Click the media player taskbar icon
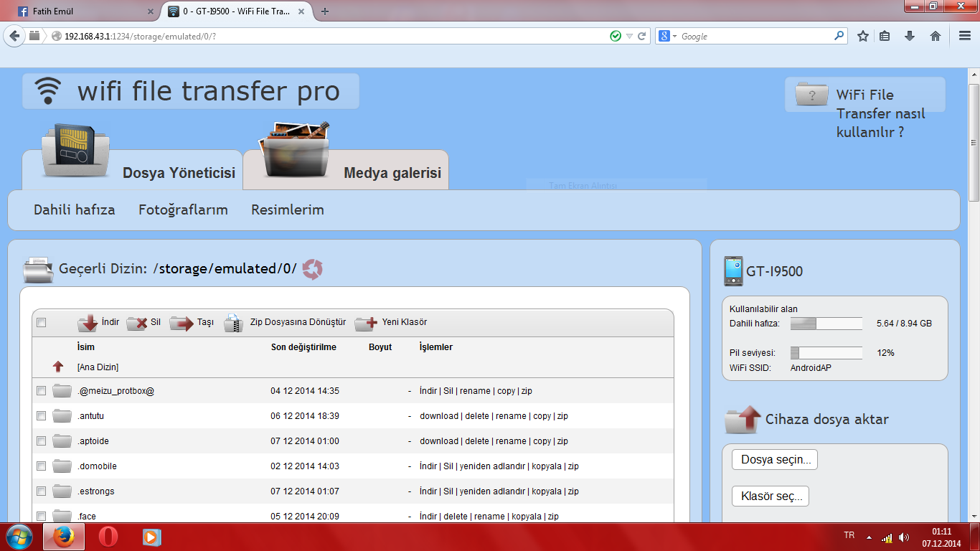 151,537
